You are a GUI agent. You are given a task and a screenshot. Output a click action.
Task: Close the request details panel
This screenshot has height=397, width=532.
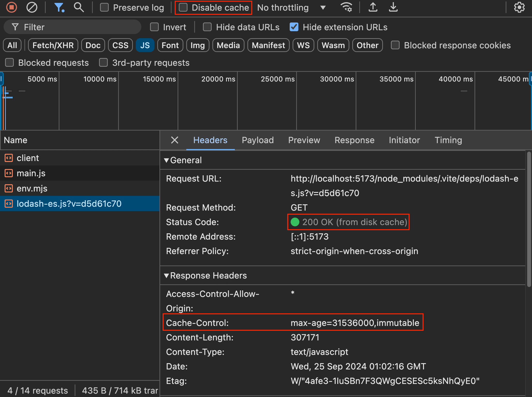(x=174, y=140)
